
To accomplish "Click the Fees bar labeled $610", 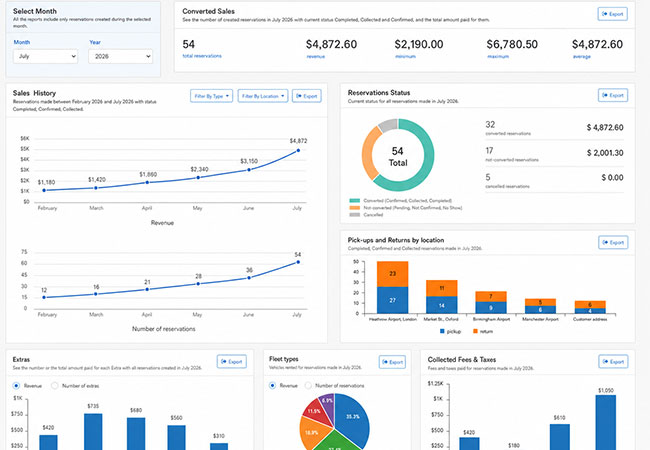I will (560, 437).
